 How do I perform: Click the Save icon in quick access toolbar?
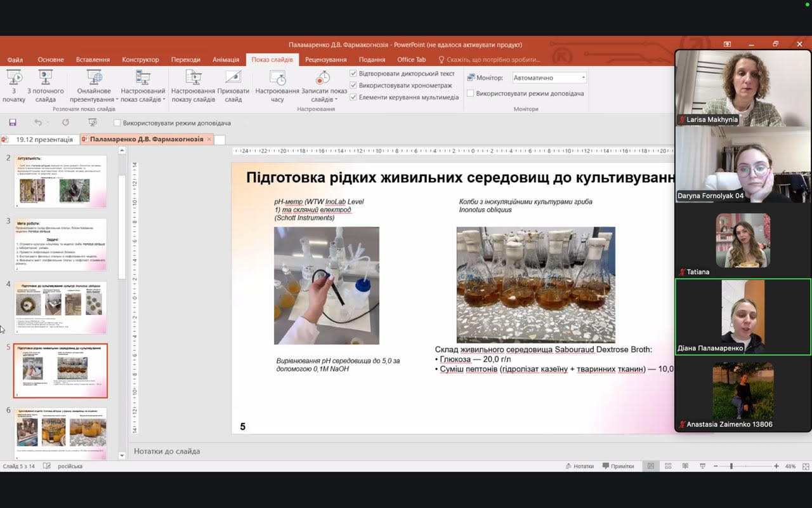[x=12, y=123]
